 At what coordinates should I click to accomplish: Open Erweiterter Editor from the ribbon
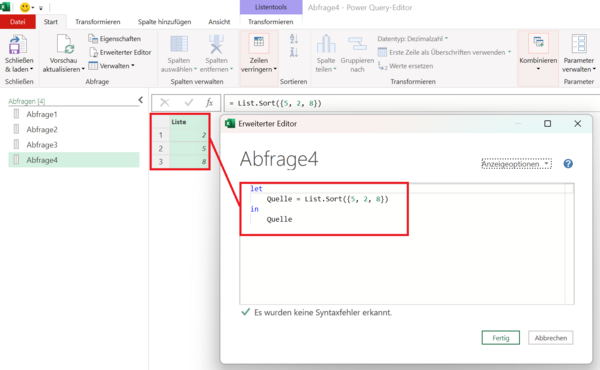(x=120, y=52)
